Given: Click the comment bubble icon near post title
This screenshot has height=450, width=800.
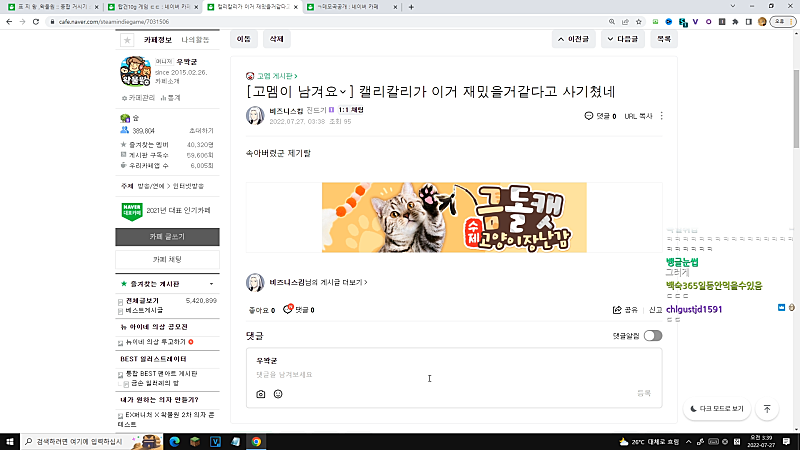Looking at the screenshot, I should click(x=589, y=116).
